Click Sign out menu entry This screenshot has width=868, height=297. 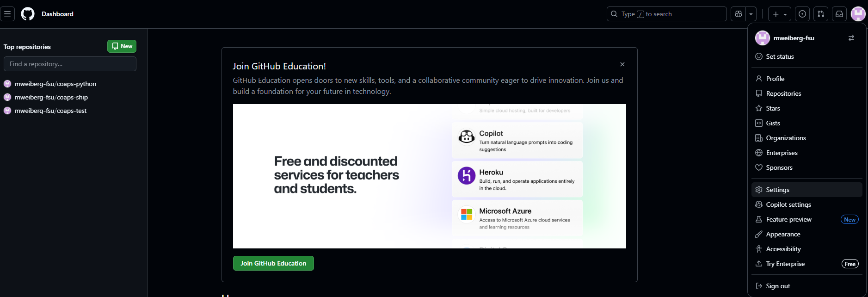click(807, 286)
